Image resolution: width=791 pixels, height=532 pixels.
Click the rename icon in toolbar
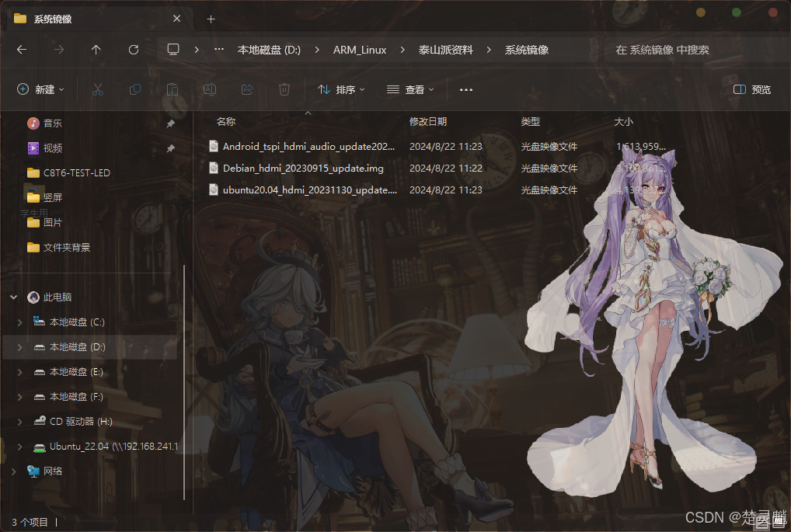[210, 90]
